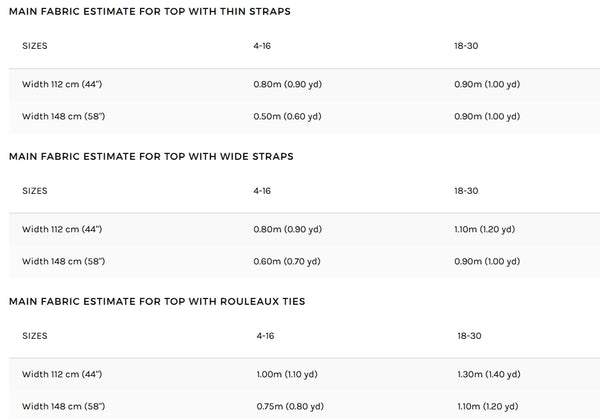Select 4-16 column header in thin straps table
The image size is (600, 419).
click(263, 46)
